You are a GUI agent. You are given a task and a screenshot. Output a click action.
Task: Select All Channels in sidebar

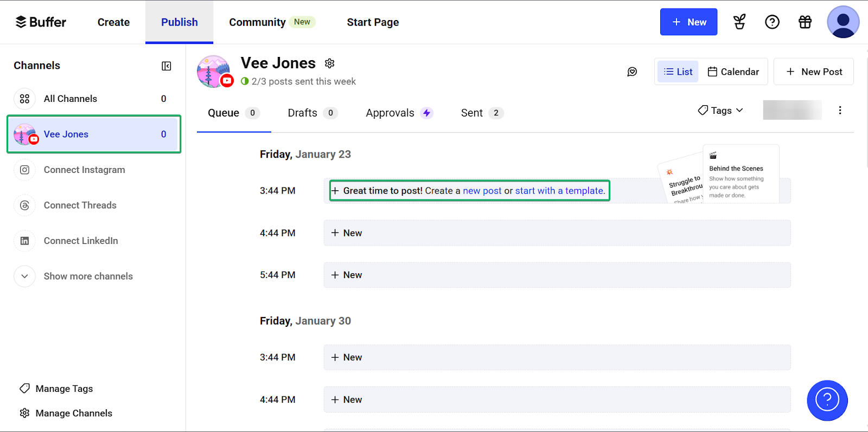point(94,99)
